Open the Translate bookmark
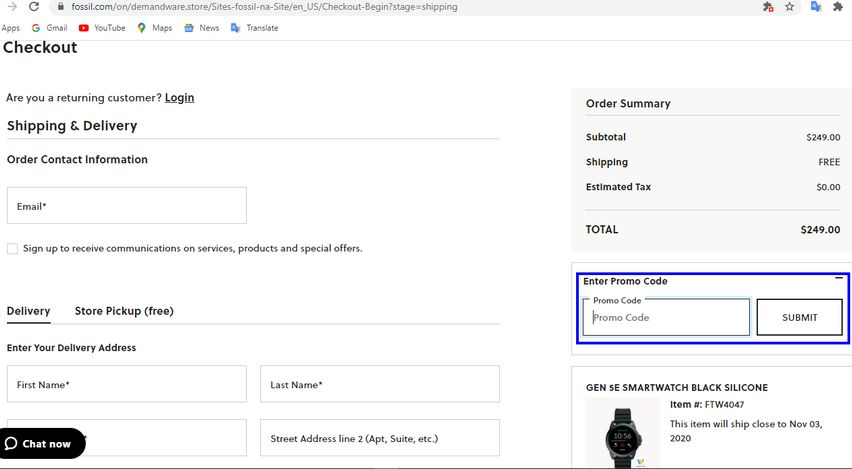This screenshot has height=469, width=852. click(254, 28)
